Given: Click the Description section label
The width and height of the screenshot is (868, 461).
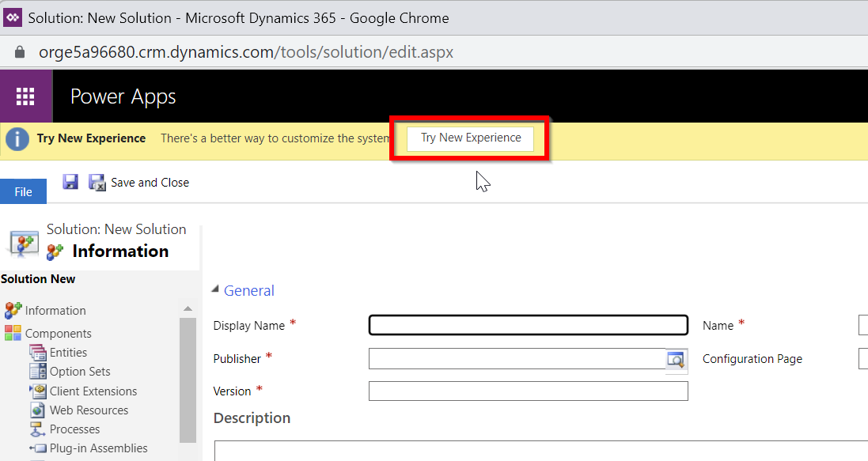Looking at the screenshot, I should coord(252,418).
